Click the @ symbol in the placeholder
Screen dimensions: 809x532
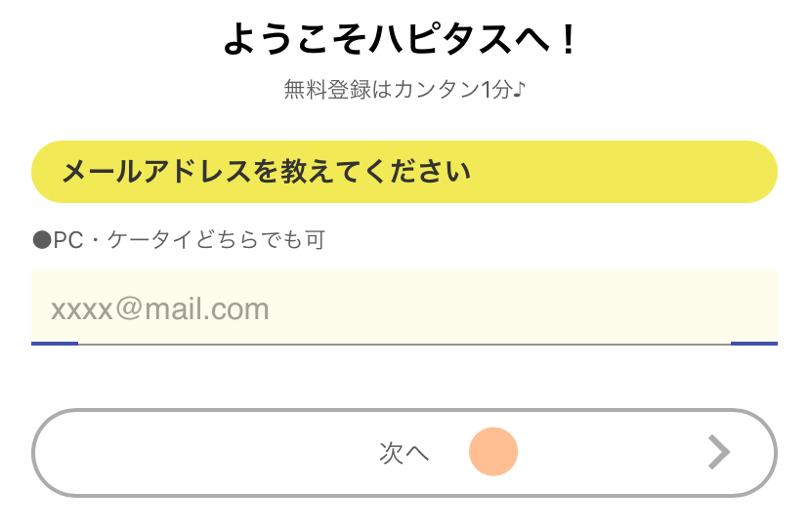tap(130, 310)
